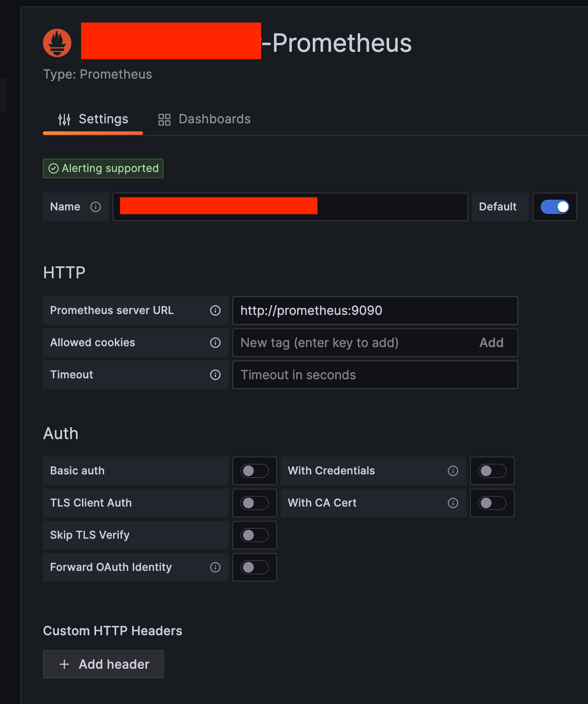Click the Prometheus server URL label
The image size is (588, 704).
(x=112, y=311)
